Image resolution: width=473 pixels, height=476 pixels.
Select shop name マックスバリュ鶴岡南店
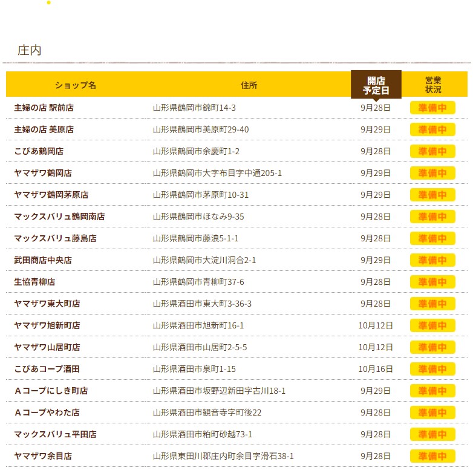click(x=59, y=217)
